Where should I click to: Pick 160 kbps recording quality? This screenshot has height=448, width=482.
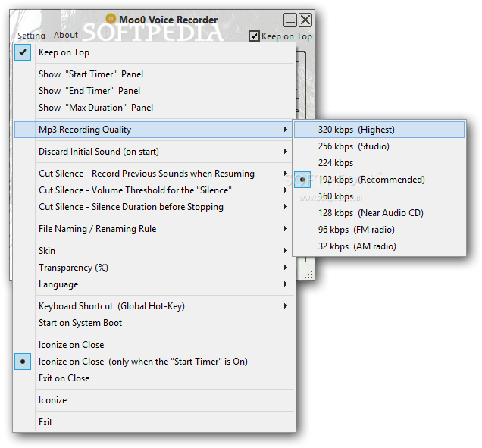[379, 196]
